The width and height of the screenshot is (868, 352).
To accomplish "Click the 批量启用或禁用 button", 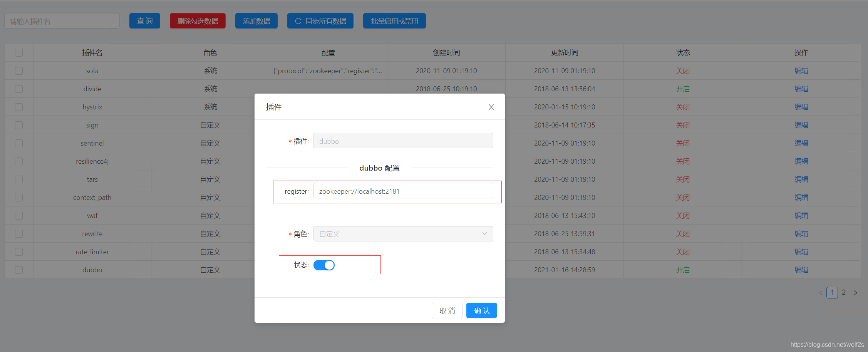I will tap(394, 21).
